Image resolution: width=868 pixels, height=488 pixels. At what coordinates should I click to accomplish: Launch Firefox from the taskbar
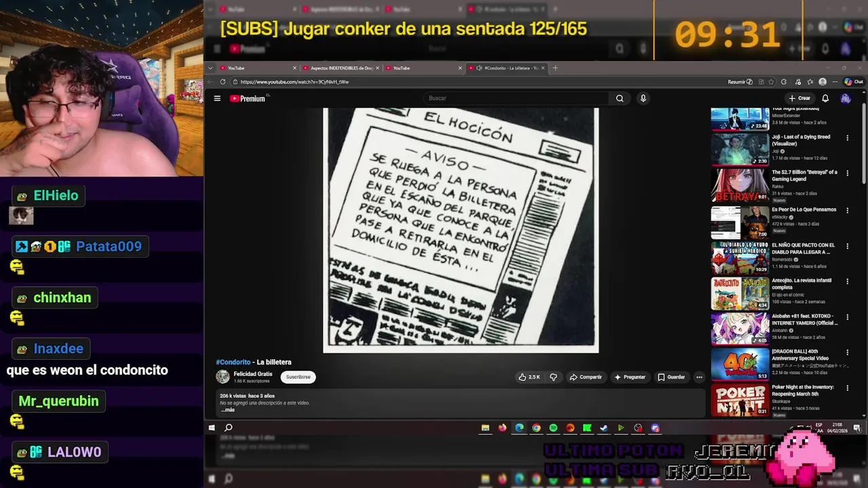pos(502,428)
